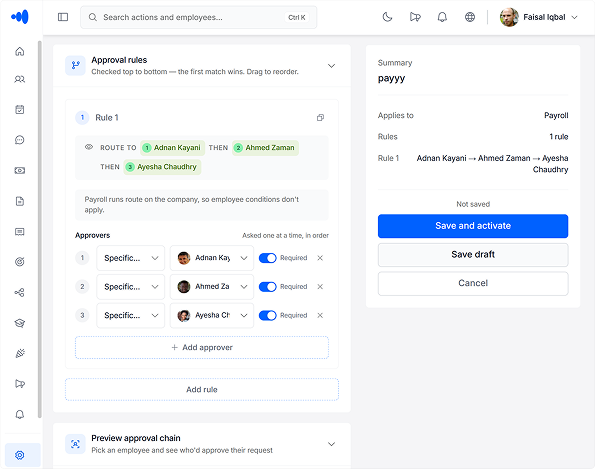
Task: Open language globe icon in top bar
Action: (x=470, y=17)
